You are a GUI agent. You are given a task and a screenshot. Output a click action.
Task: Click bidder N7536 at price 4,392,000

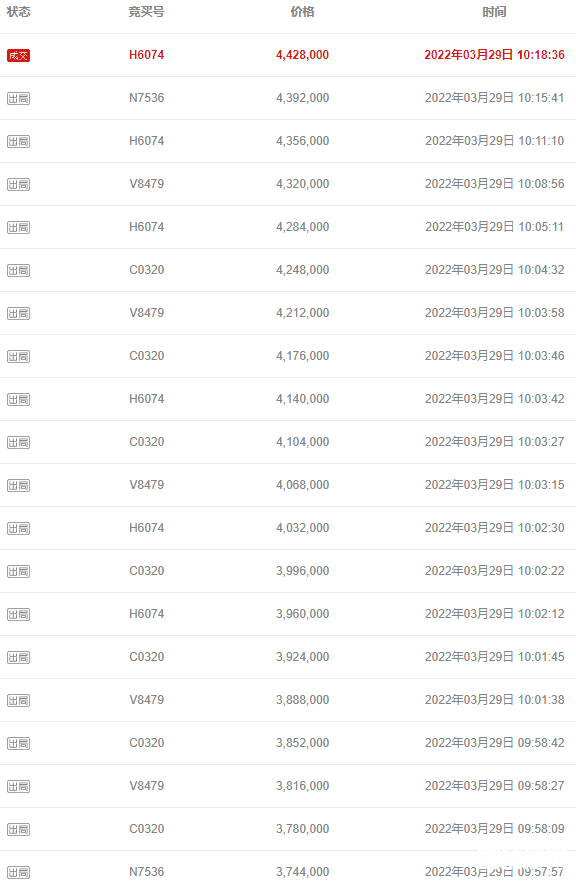(x=147, y=98)
